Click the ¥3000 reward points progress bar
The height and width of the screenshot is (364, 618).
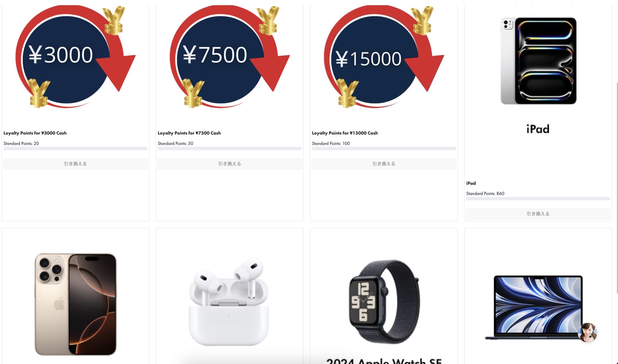coord(75,148)
